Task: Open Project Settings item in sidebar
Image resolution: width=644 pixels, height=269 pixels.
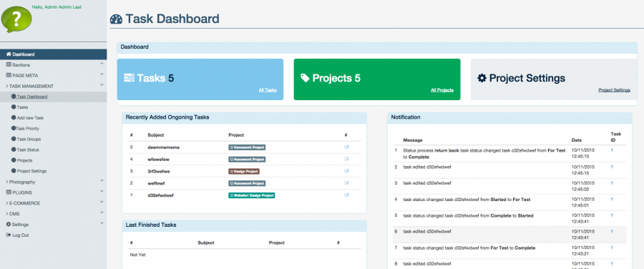Action: click(31, 171)
